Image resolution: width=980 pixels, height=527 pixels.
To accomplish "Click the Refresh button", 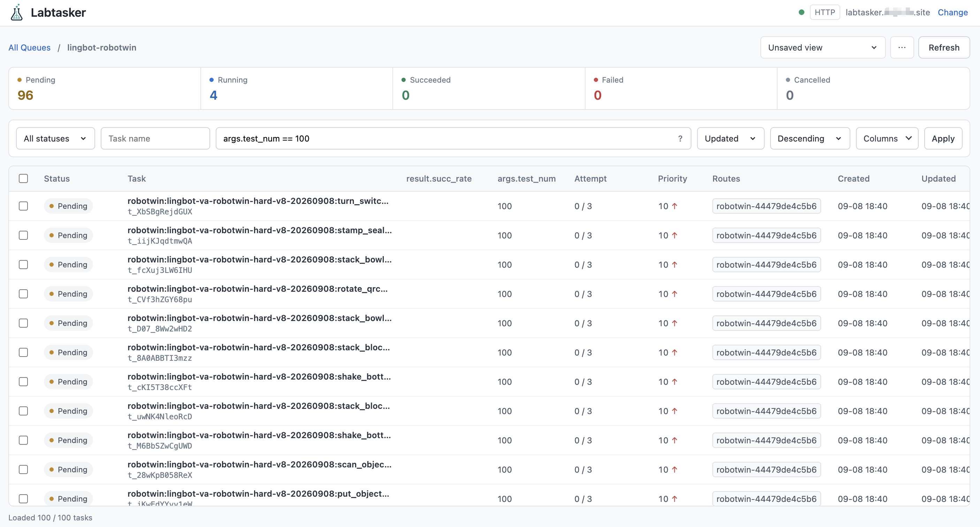I will pyautogui.click(x=944, y=47).
